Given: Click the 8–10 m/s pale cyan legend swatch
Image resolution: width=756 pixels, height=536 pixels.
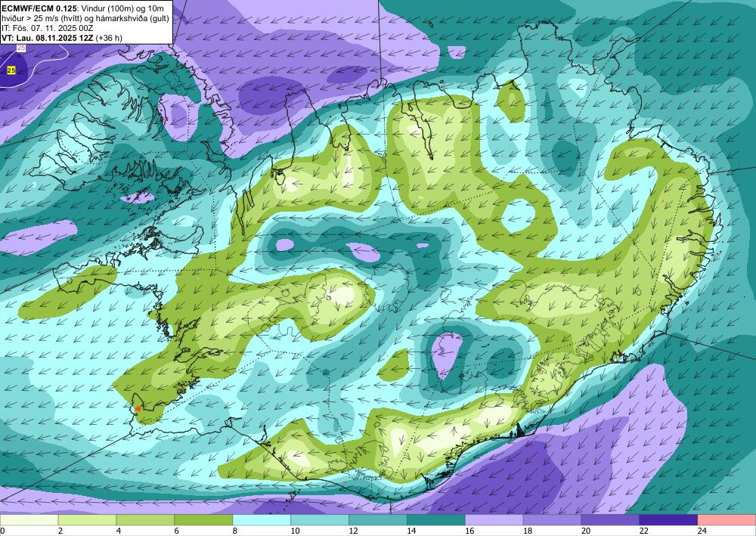Looking at the screenshot, I should click(262, 521).
